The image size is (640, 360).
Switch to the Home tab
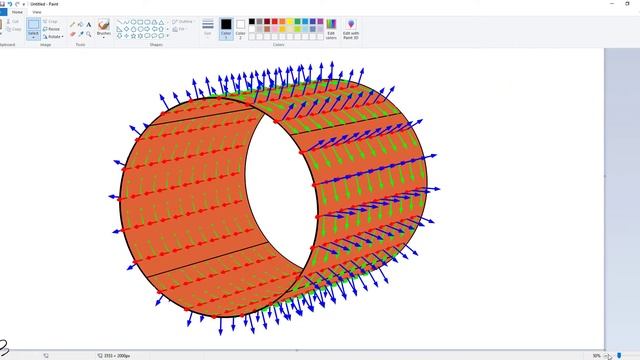pos(17,12)
